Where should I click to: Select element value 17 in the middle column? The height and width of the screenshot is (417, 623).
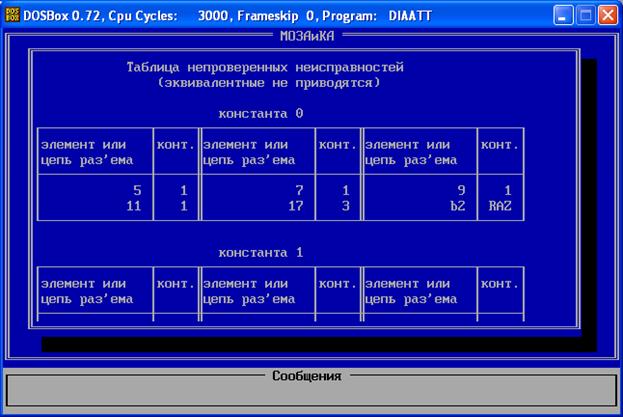point(295,203)
